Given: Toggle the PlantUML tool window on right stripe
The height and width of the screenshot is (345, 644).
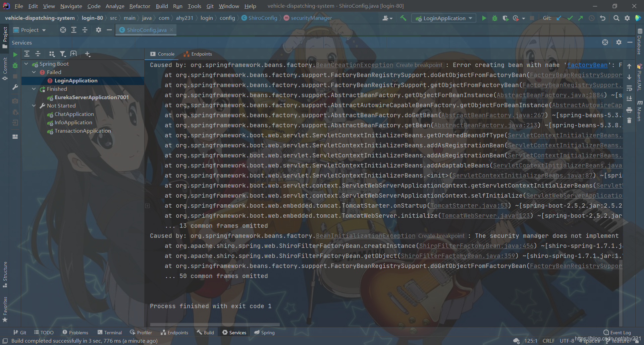Looking at the screenshot, I should (640, 77).
